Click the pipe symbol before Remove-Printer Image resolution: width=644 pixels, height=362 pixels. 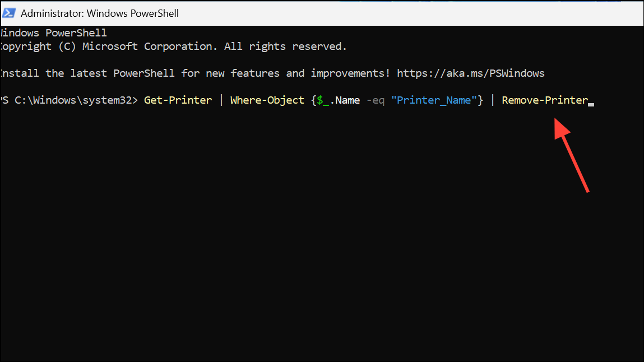493,100
